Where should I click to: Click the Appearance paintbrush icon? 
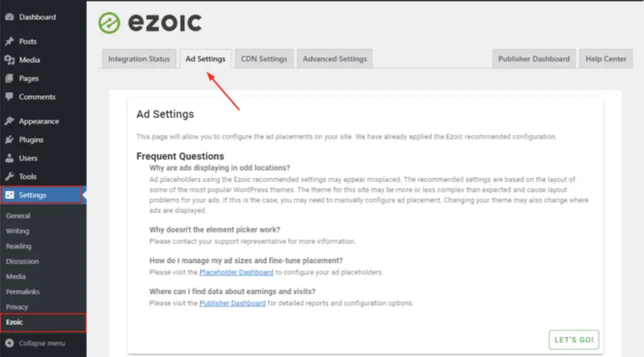tap(9, 121)
